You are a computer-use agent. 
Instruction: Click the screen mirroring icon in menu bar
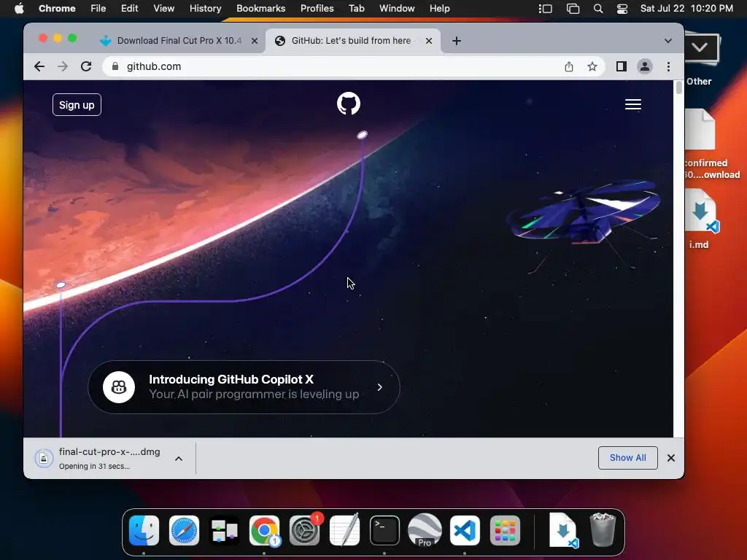click(x=573, y=9)
